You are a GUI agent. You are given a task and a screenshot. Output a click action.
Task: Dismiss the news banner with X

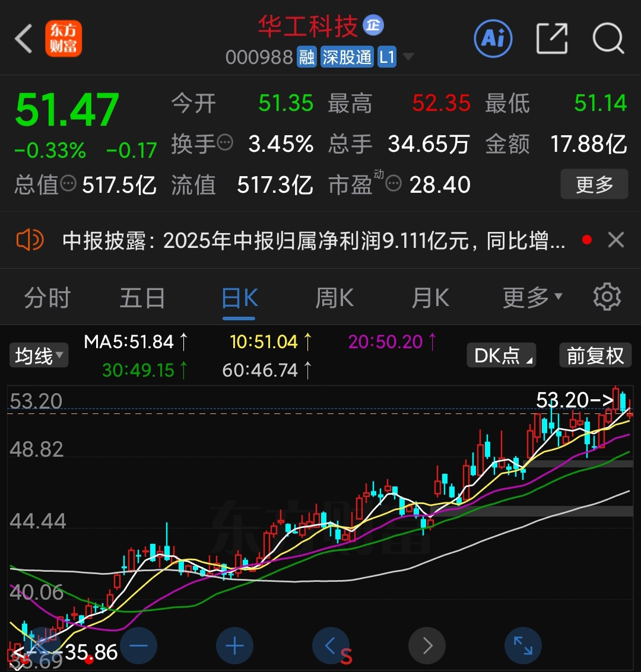coord(616,240)
